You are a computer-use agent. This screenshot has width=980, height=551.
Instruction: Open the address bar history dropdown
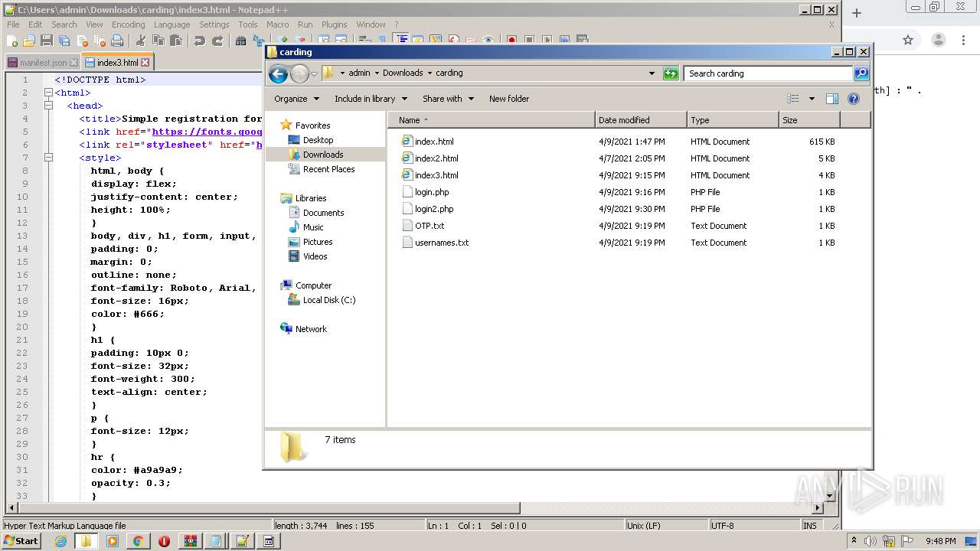pyautogui.click(x=652, y=73)
